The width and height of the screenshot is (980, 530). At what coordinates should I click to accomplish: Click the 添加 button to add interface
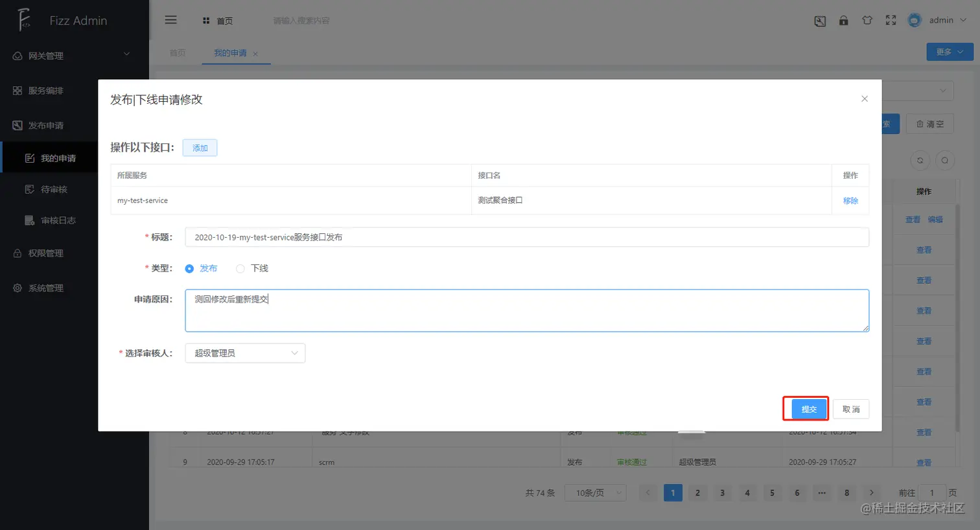coord(200,148)
